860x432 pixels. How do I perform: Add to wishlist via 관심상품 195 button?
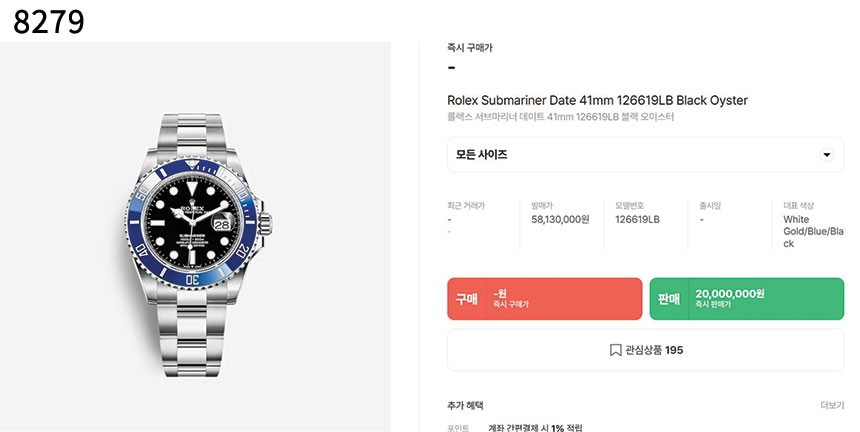(646, 350)
